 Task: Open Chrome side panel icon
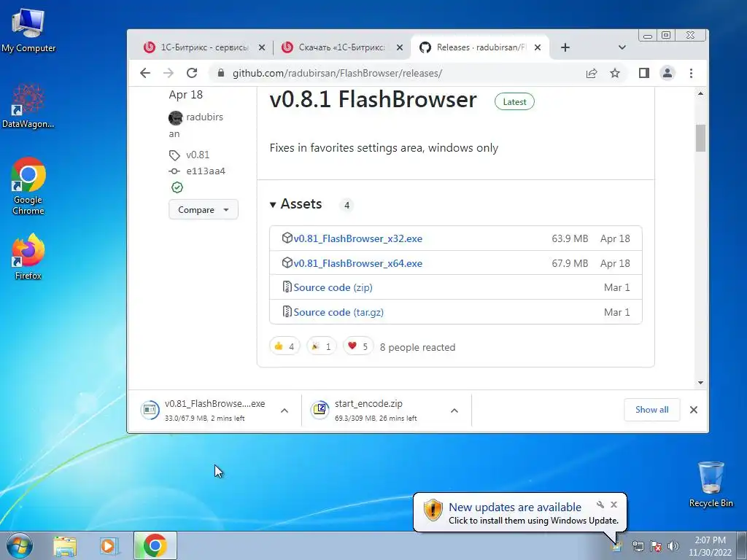coord(643,73)
